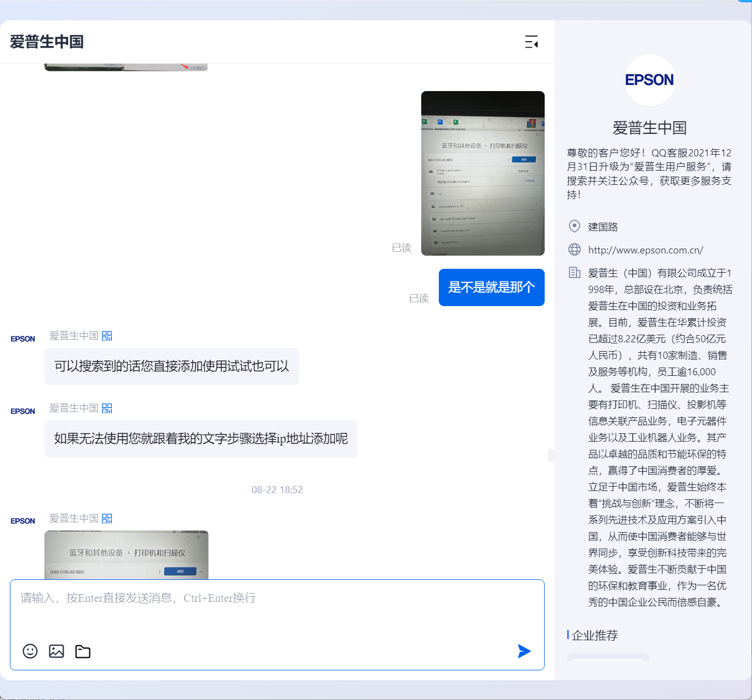Image resolution: width=752 pixels, height=700 pixels.
Task: Click the send image icon
Action: coord(56,651)
